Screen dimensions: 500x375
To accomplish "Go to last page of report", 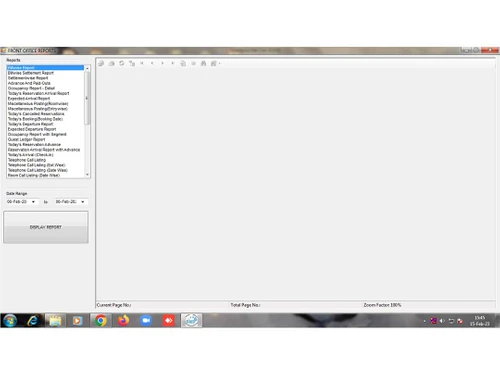I will 173,63.
